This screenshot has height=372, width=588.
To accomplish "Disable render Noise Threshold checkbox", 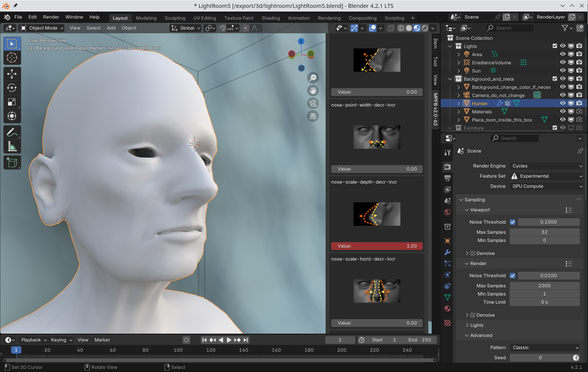I will point(513,276).
